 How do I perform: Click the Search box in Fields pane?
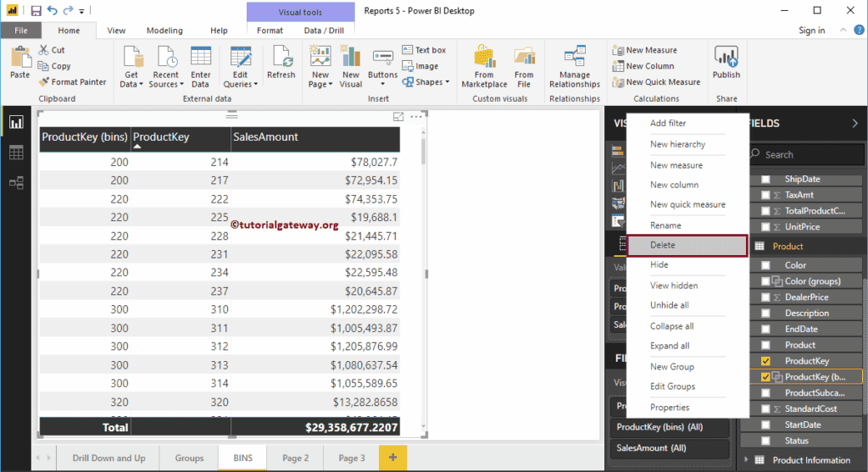coord(805,155)
